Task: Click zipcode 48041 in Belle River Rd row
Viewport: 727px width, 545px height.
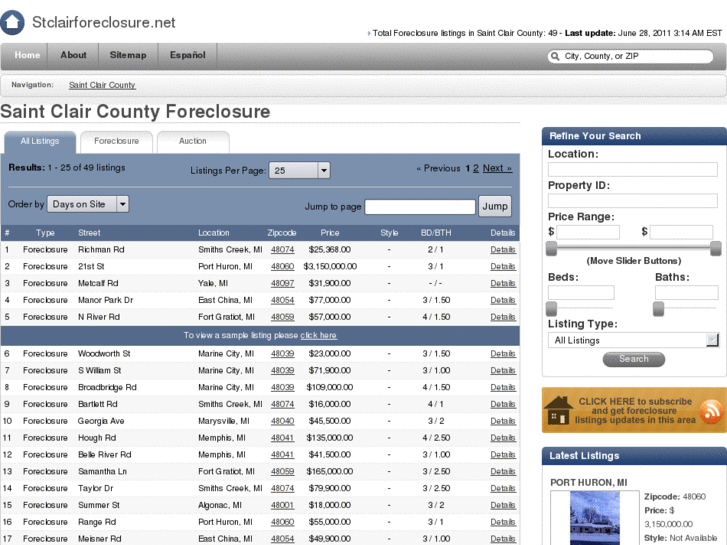Action: 283,455
